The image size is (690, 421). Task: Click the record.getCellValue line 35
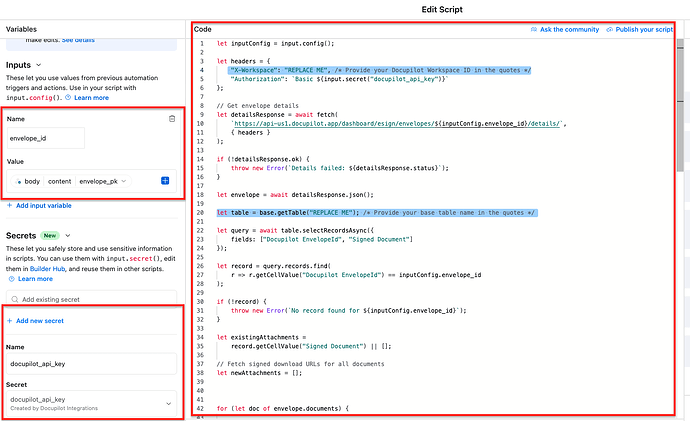coord(311,346)
